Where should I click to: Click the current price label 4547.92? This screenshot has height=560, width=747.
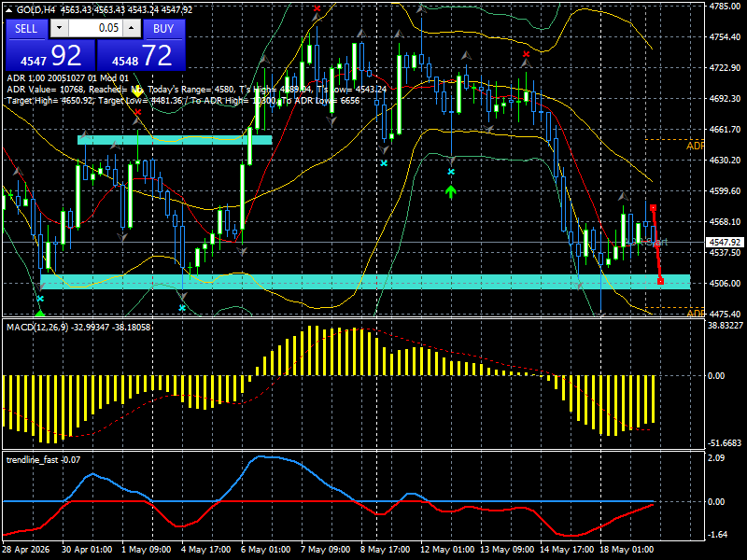click(x=725, y=243)
